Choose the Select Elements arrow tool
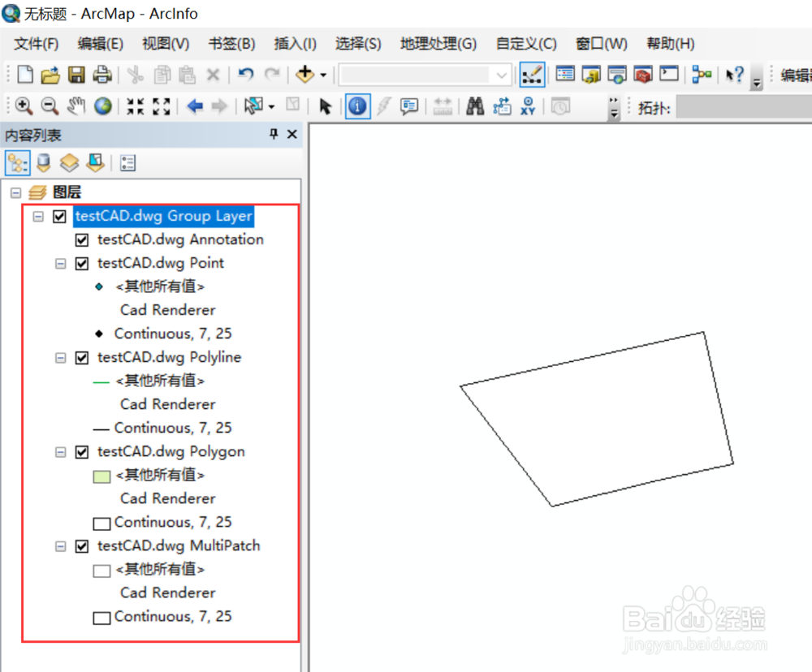 click(326, 106)
